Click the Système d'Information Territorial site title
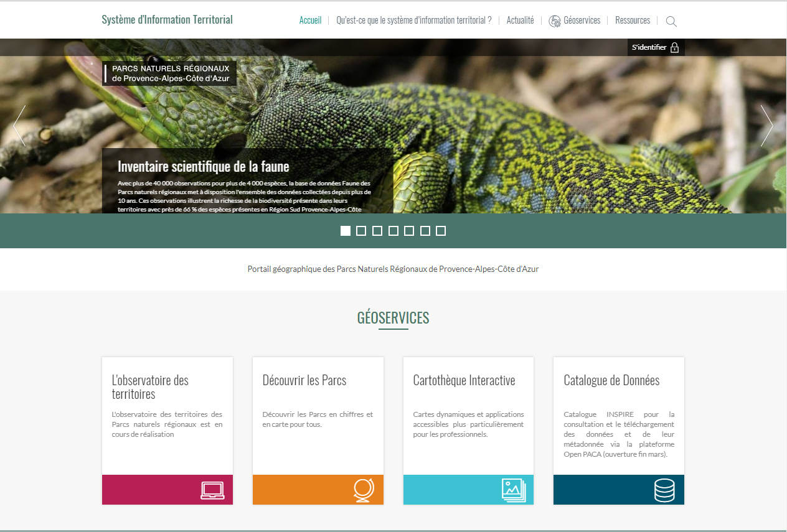Image resolution: width=787 pixels, height=532 pixels. tap(167, 20)
